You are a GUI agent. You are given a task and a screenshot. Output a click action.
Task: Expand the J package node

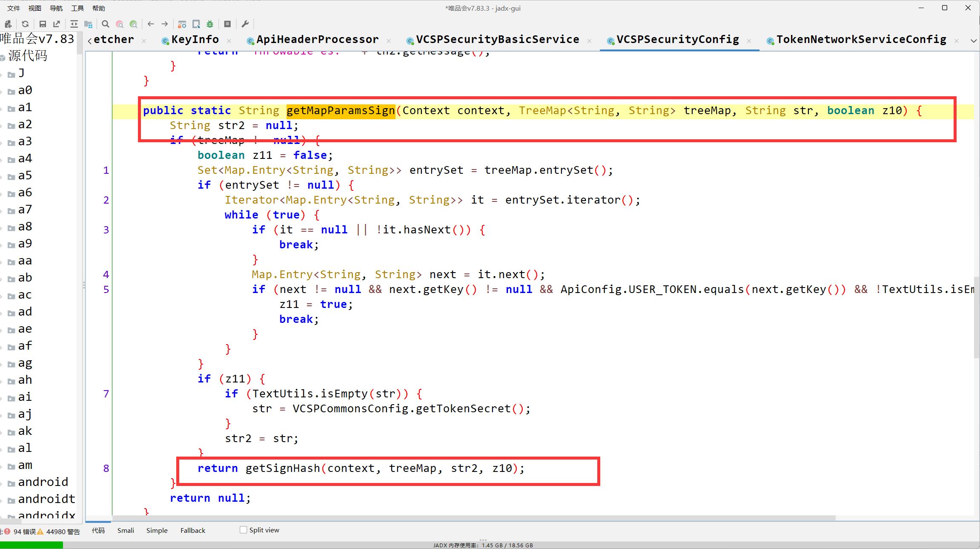coord(1,75)
